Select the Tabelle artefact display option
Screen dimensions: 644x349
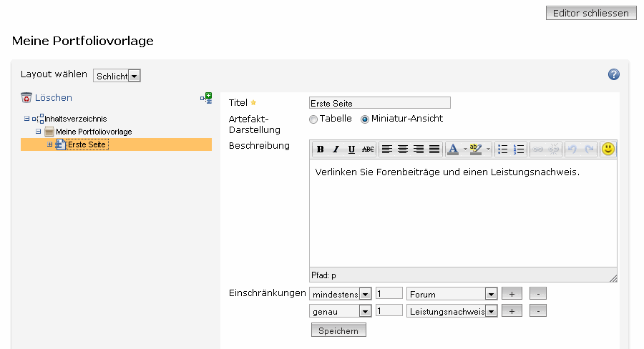(313, 119)
